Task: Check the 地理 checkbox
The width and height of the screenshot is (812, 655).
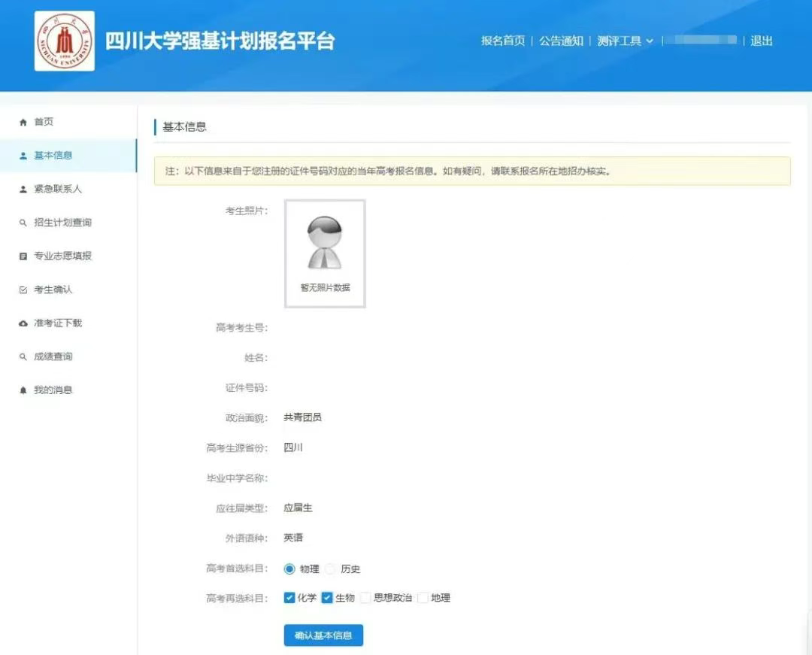Action: (423, 598)
